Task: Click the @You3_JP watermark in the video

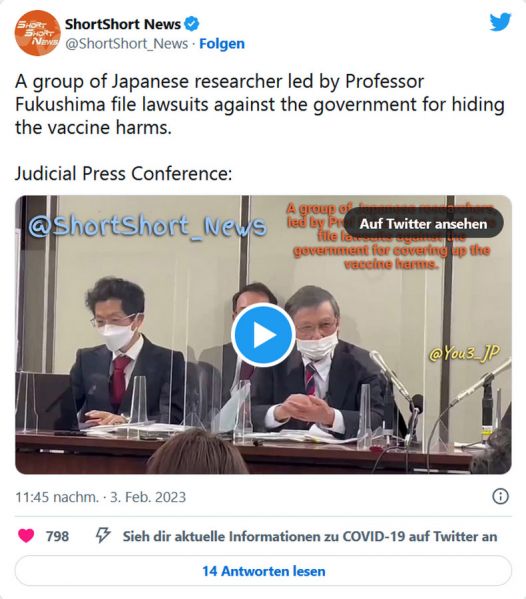Action: coord(464,354)
